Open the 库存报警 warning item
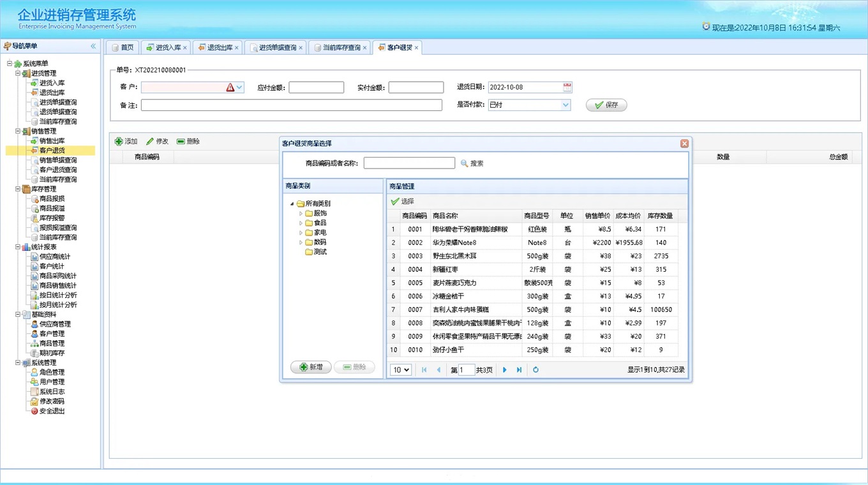This screenshot has width=868, height=485. click(x=52, y=218)
